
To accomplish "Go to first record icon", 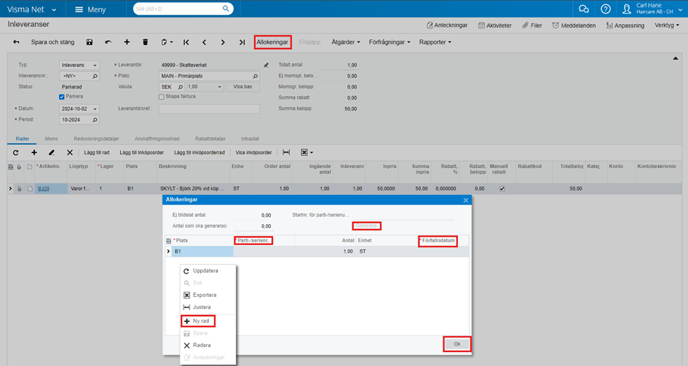I will click(x=186, y=42).
